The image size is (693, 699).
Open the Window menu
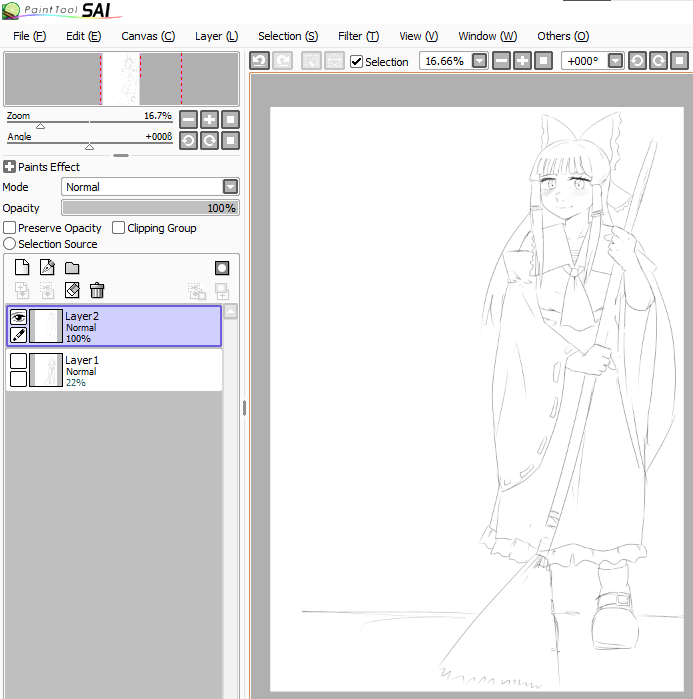[x=488, y=36]
